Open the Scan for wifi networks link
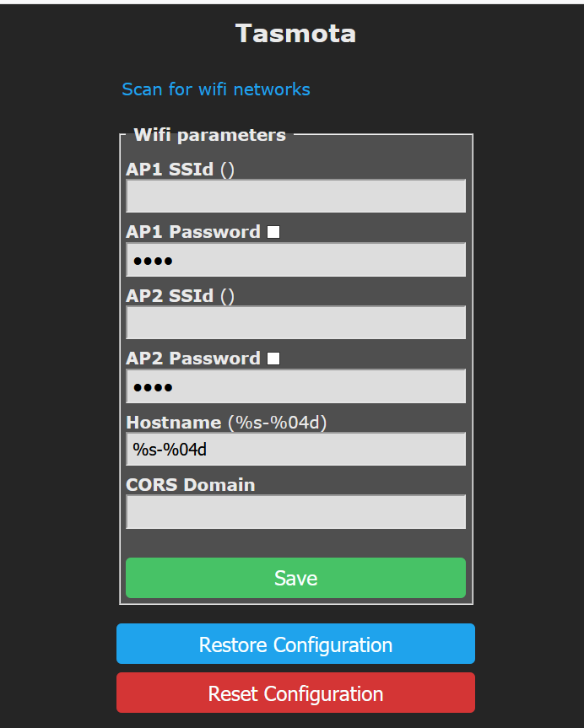The image size is (584, 728). [x=215, y=89]
